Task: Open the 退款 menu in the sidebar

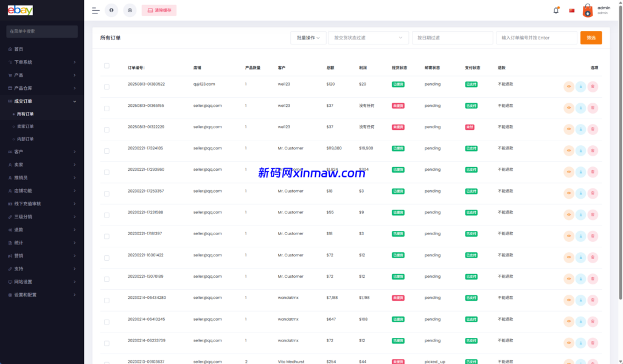Action: coord(18,230)
